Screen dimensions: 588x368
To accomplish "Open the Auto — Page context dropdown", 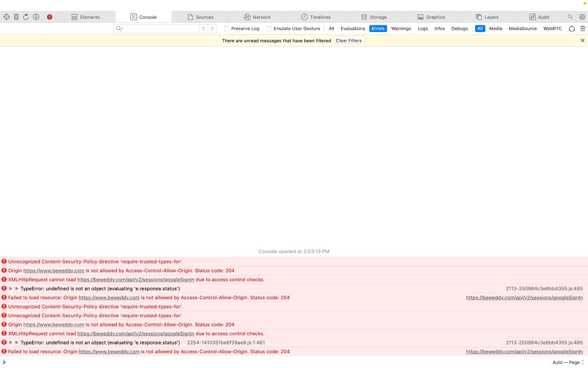I will [x=568, y=362].
